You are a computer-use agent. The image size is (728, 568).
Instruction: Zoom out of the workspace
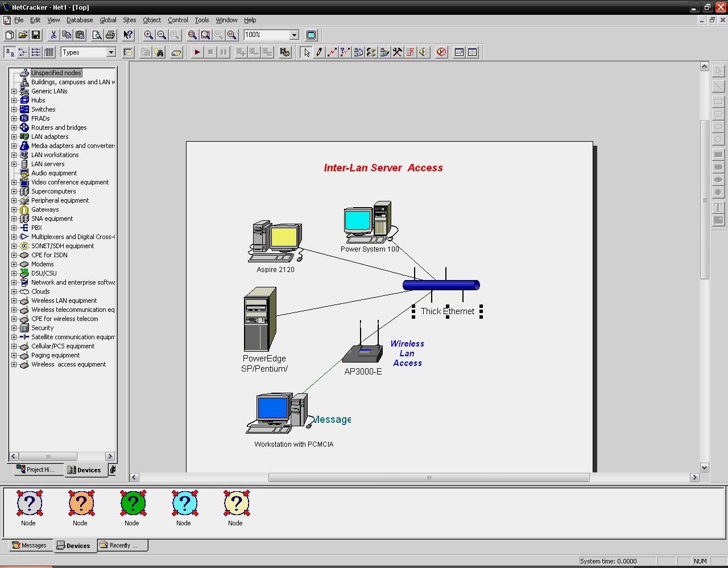tap(162, 35)
